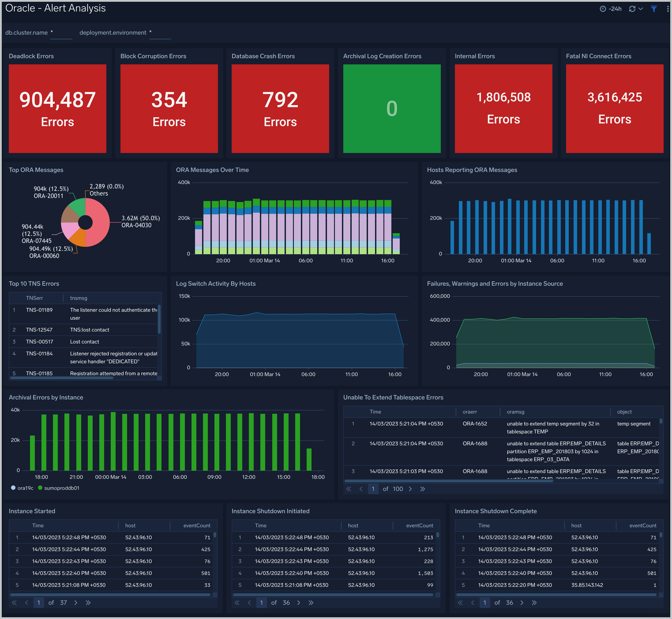The width and height of the screenshot is (672, 619).
Task: Sort by the tnsmsg column header
Action: [x=78, y=298]
